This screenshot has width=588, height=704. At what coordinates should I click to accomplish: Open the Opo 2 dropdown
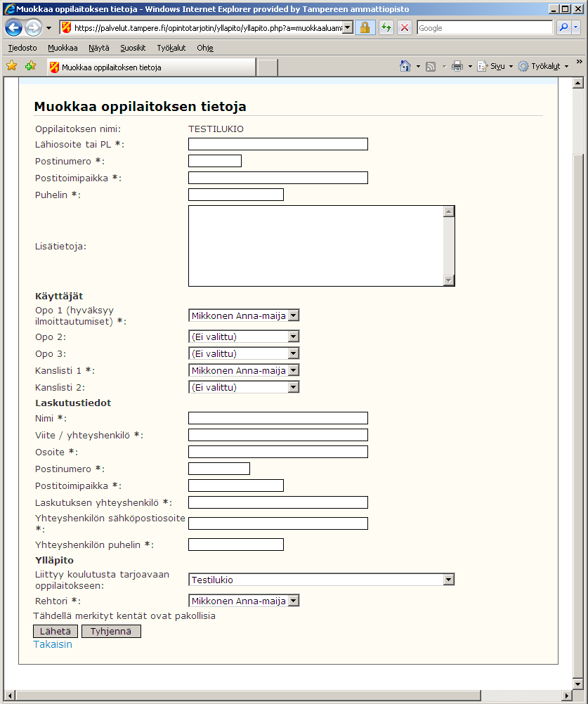click(244, 337)
